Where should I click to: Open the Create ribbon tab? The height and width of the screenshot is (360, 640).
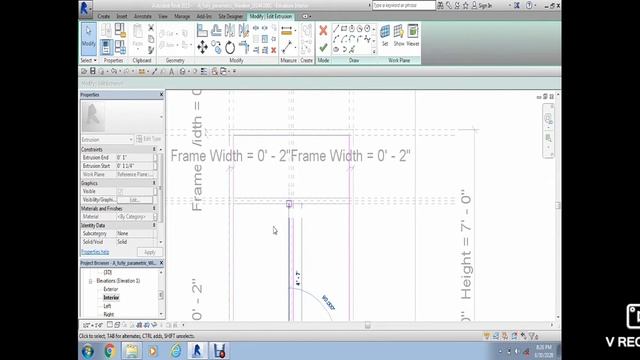104,16
